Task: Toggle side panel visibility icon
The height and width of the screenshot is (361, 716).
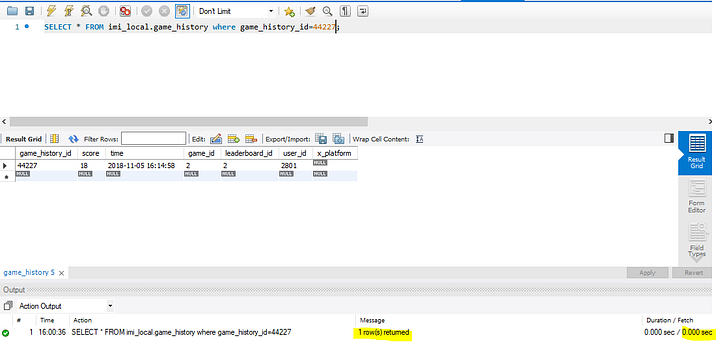Action: [x=669, y=138]
